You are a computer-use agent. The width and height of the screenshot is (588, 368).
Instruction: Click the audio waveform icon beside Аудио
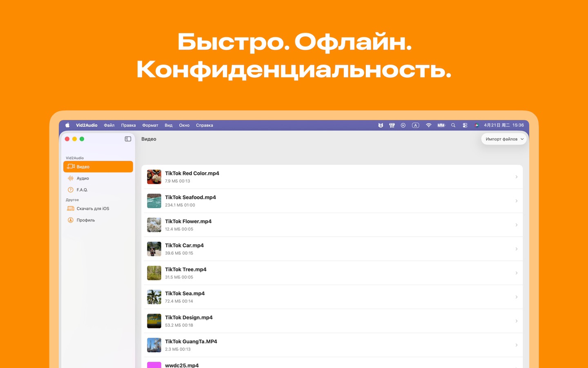tap(71, 178)
